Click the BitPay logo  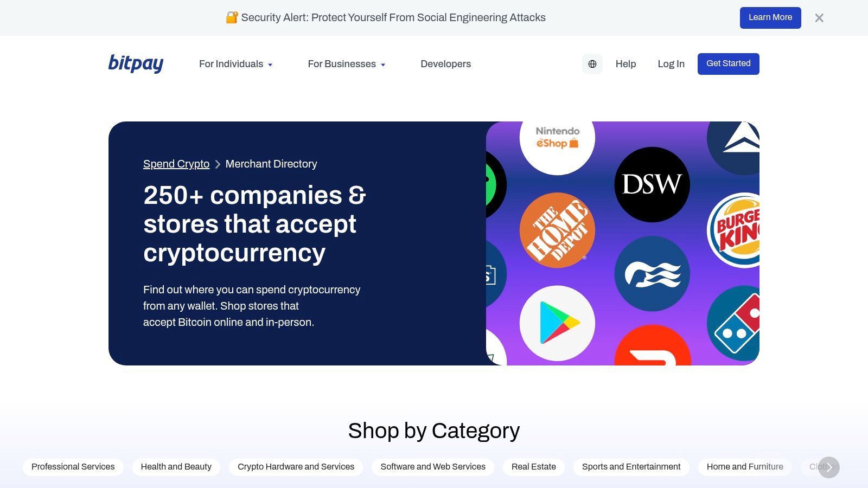[136, 63]
